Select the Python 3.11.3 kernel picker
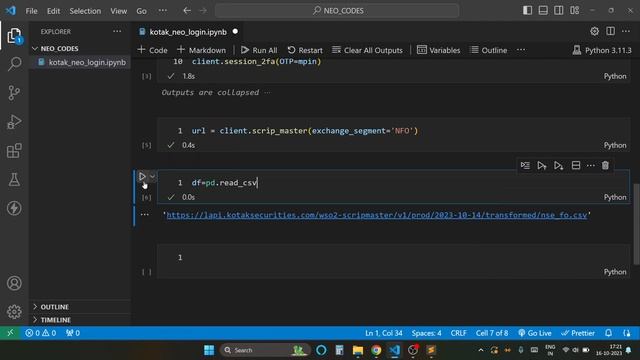 [602, 50]
